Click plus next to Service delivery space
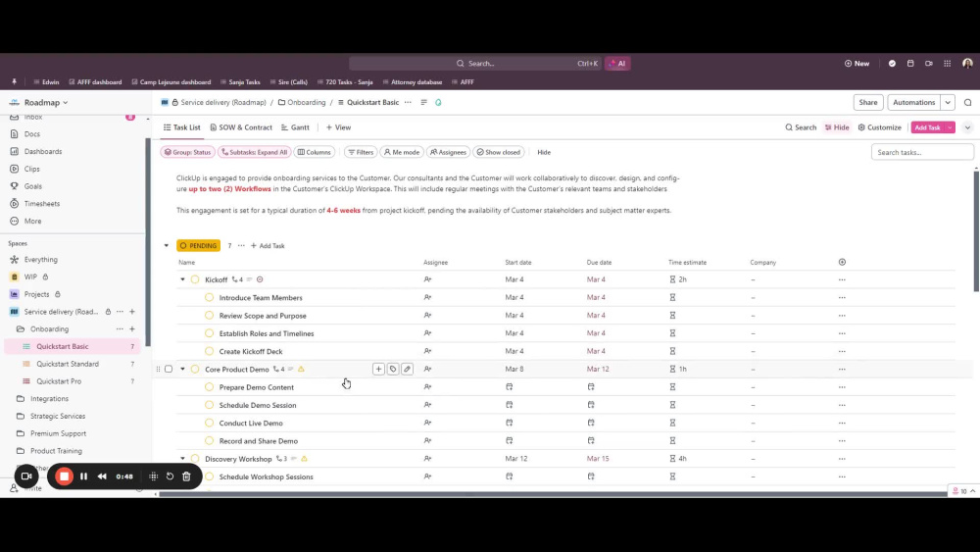Screen dimensions: 980x552 (x=132, y=312)
